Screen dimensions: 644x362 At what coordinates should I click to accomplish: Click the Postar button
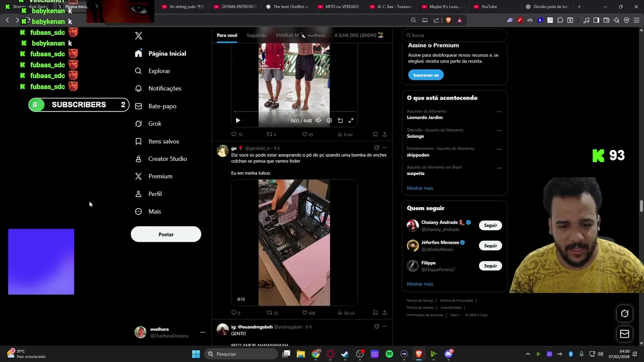(166, 234)
